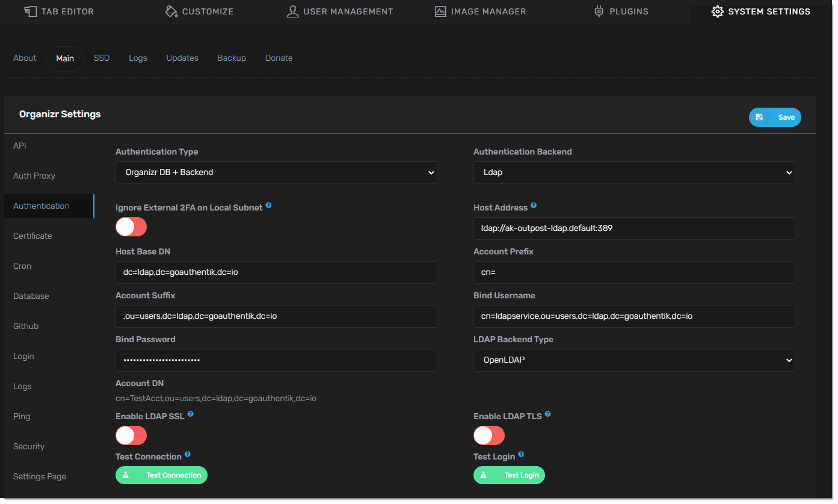Open the LDAP Backend Type dropdown

pyautogui.click(x=634, y=360)
